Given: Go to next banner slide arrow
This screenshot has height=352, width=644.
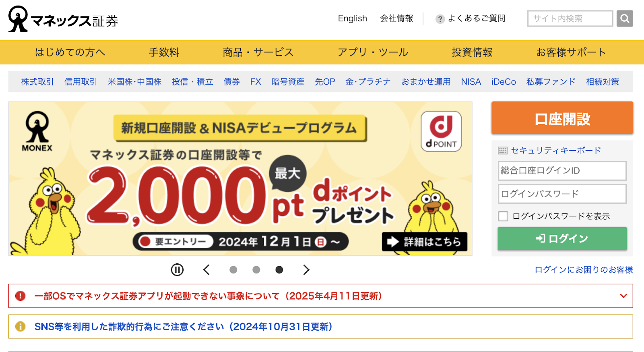Looking at the screenshot, I should point(306,269).
